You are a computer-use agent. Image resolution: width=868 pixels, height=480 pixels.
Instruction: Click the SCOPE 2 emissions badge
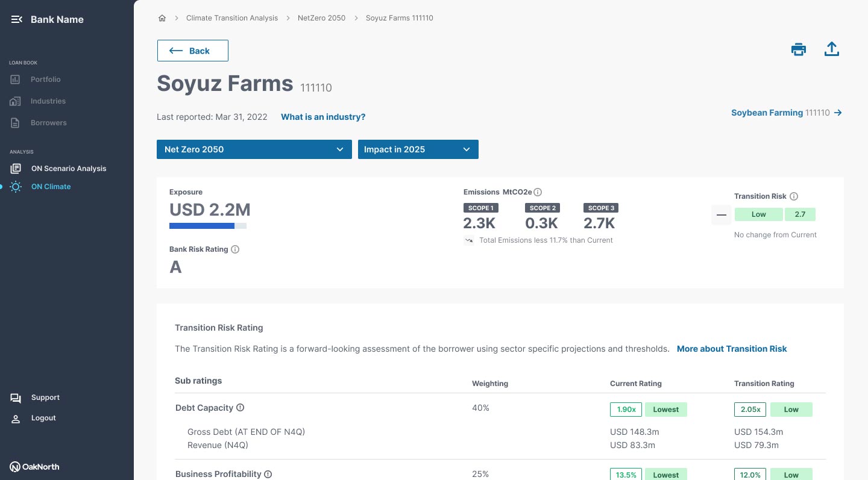[542, 208]
